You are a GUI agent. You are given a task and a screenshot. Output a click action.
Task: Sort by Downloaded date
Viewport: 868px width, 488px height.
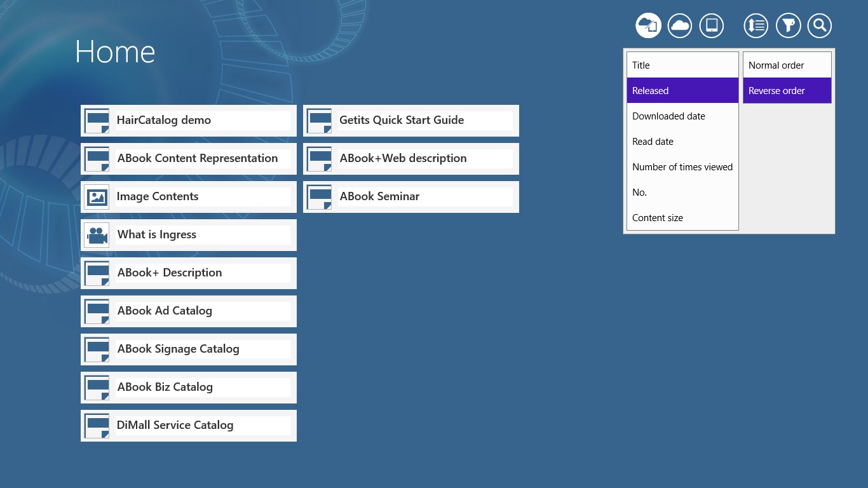tap(682, 116)
